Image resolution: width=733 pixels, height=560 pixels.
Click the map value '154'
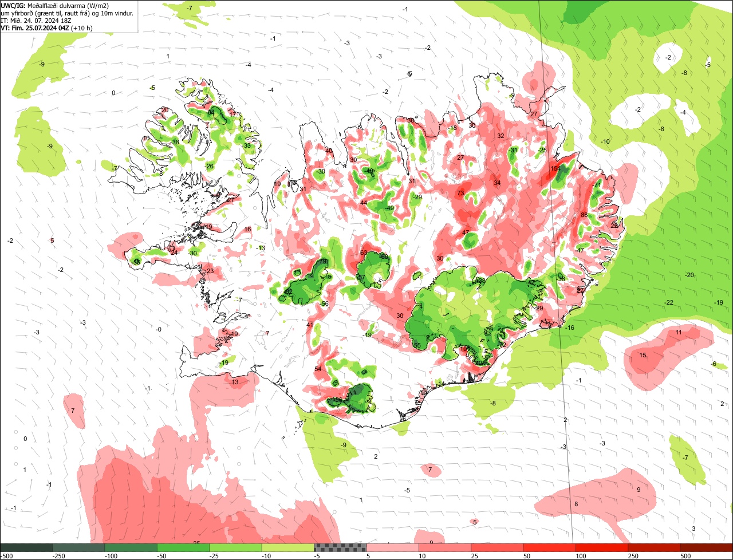point(555,168)
